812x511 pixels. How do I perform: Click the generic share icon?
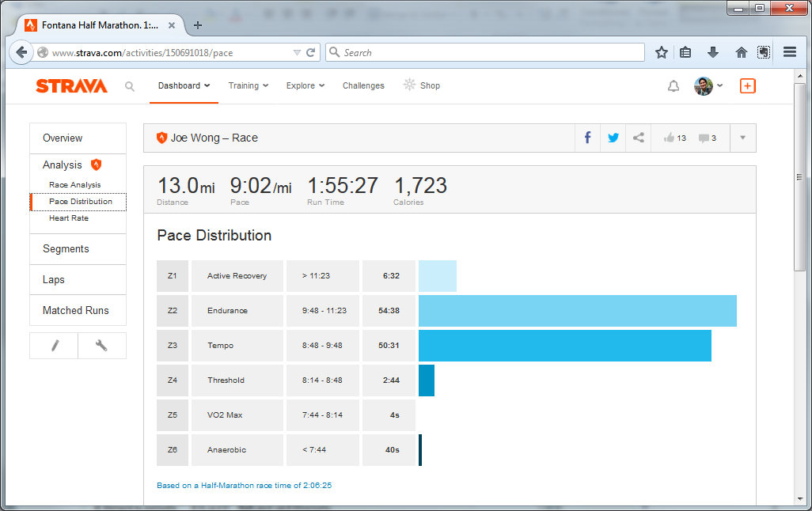638,138
